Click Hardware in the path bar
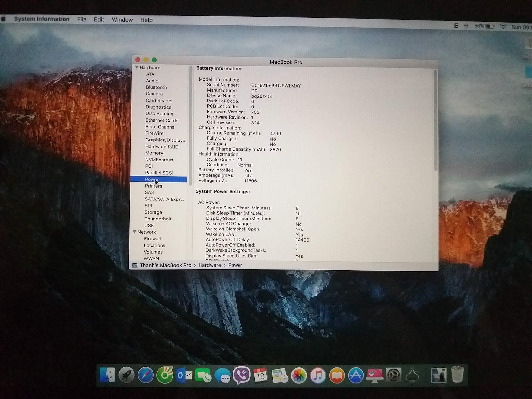Screen dimensions: 532x399 [210, 265]
